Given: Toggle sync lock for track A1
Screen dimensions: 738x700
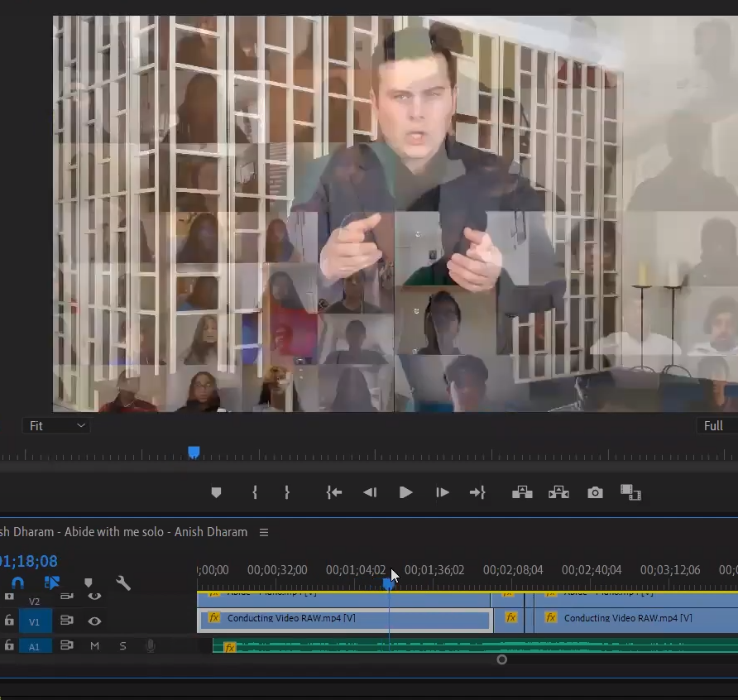Looking at the screenshot, I should point(67,645).
